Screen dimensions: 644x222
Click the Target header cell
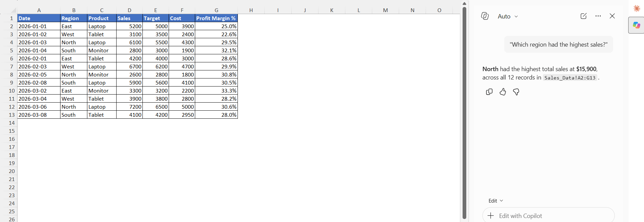[156, 18]
